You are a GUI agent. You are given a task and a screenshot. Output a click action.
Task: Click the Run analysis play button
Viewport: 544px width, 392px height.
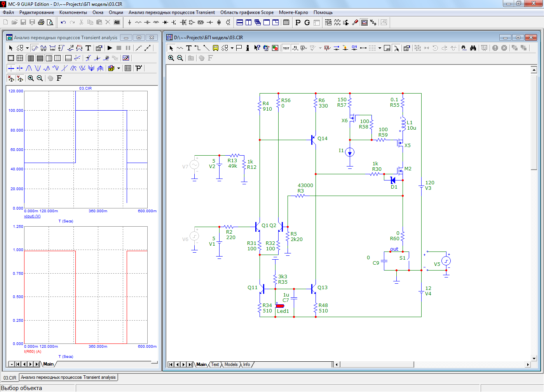pyautogui.click(x=110, y=48)
